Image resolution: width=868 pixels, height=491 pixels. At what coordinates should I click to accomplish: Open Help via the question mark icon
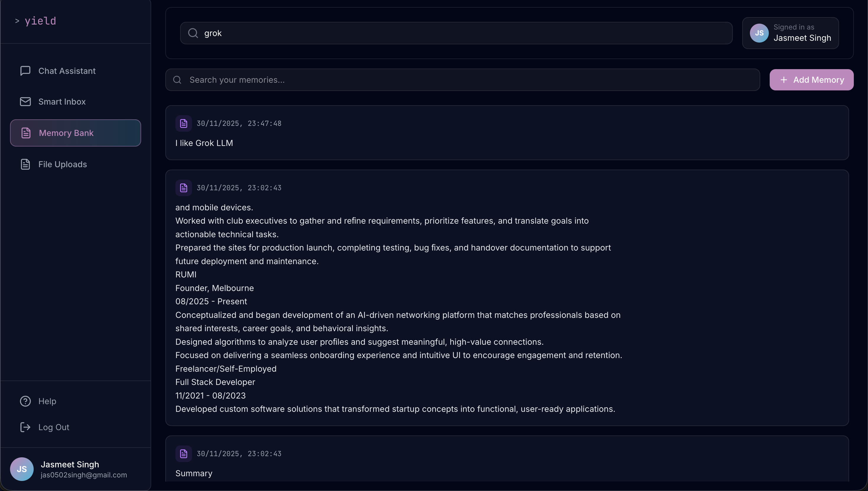coord(25,401)
